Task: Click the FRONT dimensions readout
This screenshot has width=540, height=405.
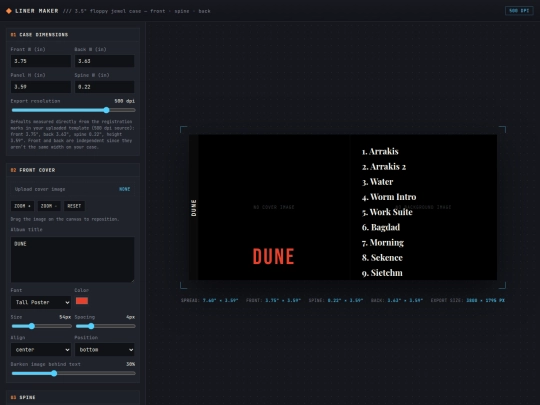Action: tap(273, 300)
